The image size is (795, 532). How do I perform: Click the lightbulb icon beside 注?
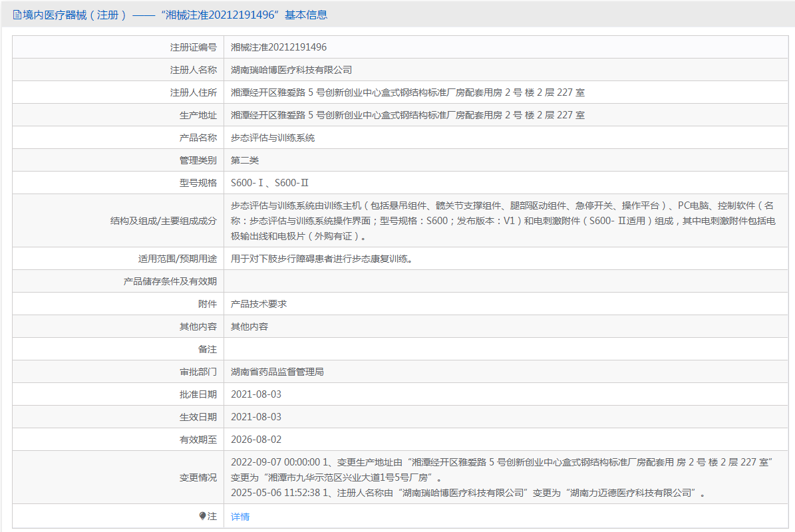(x=203, y=516)
